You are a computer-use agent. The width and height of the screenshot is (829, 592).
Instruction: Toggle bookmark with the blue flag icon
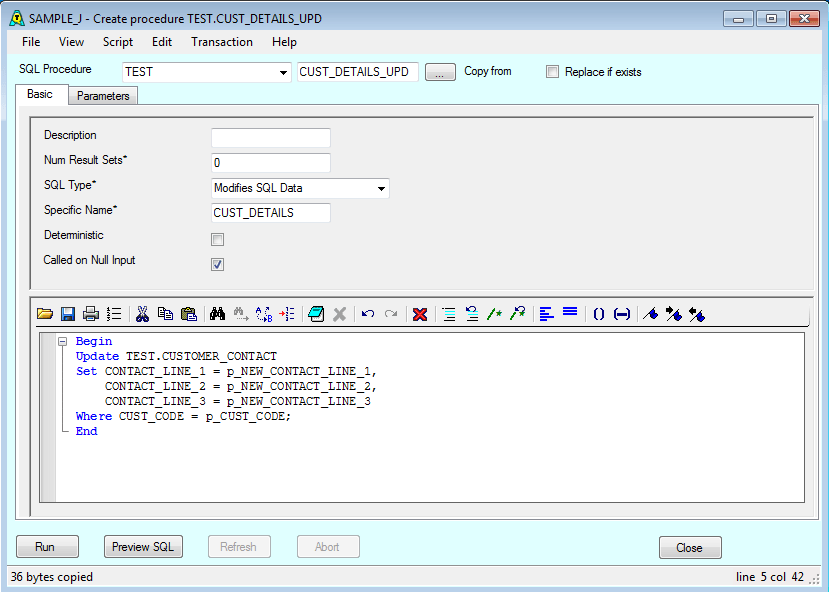coord(650,314)
